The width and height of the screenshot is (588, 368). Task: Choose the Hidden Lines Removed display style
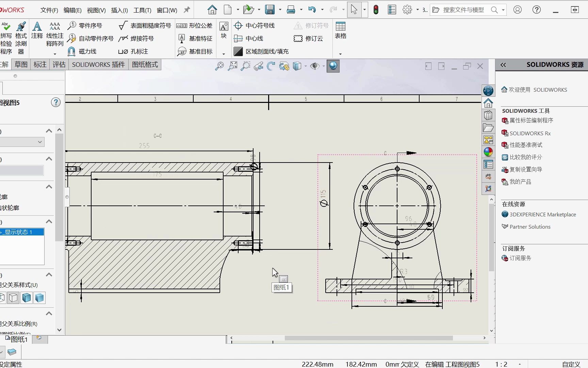[13, 298]
